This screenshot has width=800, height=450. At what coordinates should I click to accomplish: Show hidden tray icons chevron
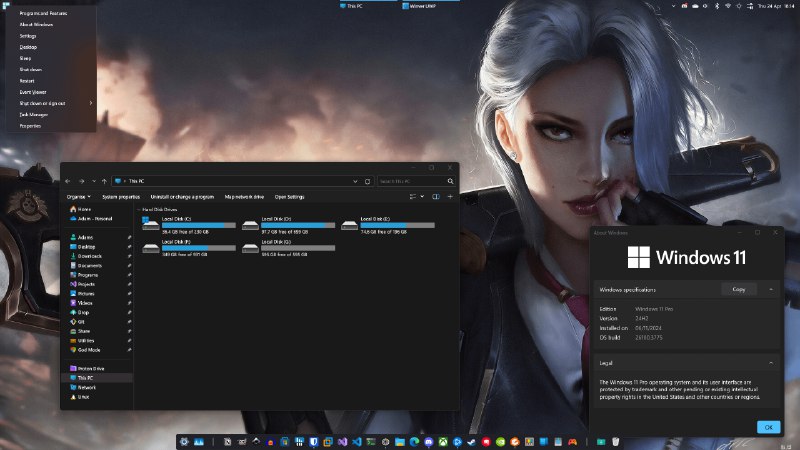tap(673, 6)
